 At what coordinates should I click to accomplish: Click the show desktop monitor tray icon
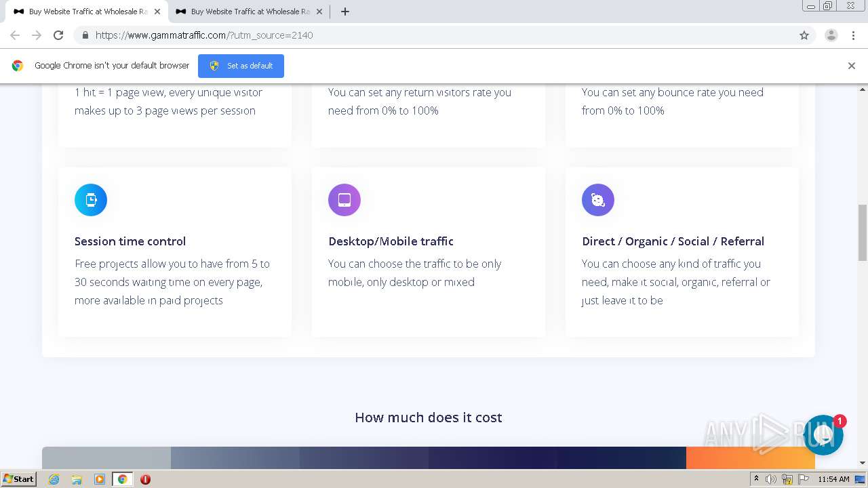(860, 479)
